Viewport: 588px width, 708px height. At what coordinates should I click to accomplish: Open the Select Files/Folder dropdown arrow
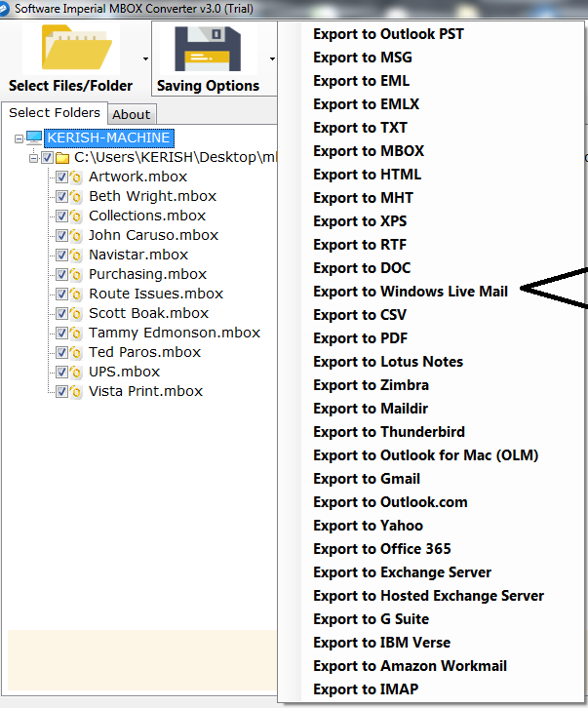click(x=145, y=59)
